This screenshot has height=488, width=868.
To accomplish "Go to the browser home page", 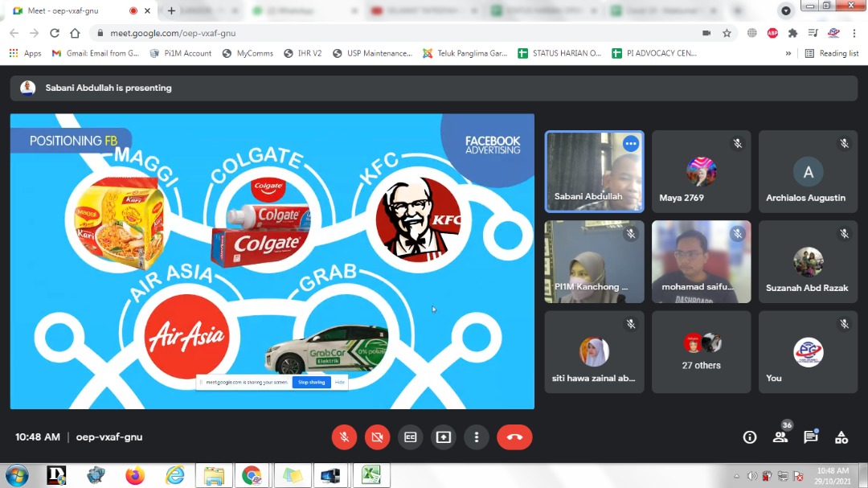I will tap(75, 33).
